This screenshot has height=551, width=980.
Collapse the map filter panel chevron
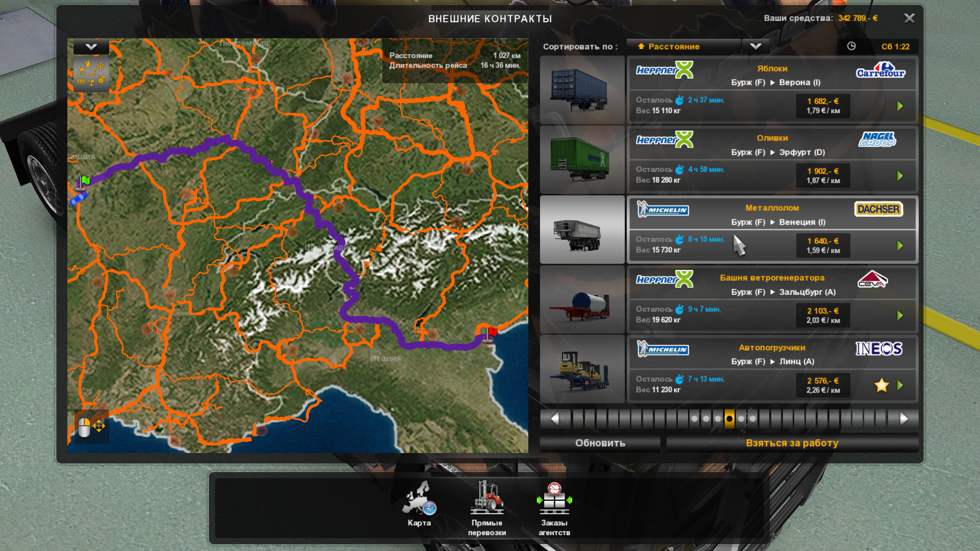(91, 47)
